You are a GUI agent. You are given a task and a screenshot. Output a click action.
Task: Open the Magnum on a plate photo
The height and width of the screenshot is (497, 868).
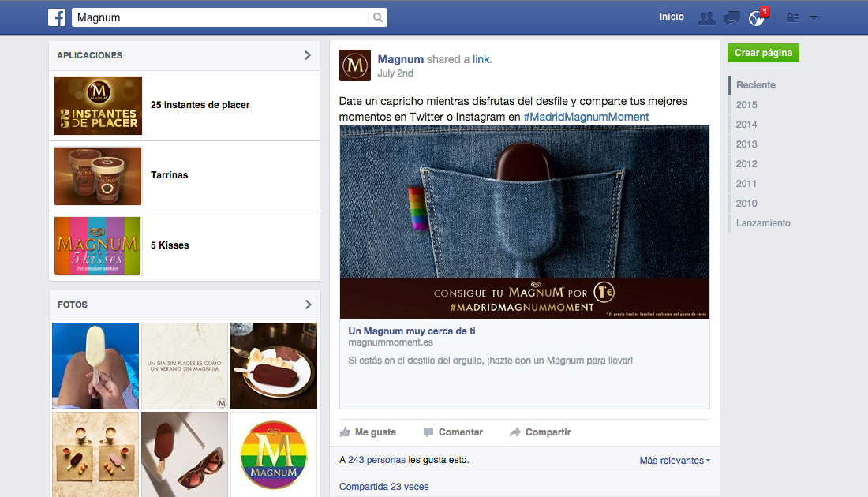point(274,366)
